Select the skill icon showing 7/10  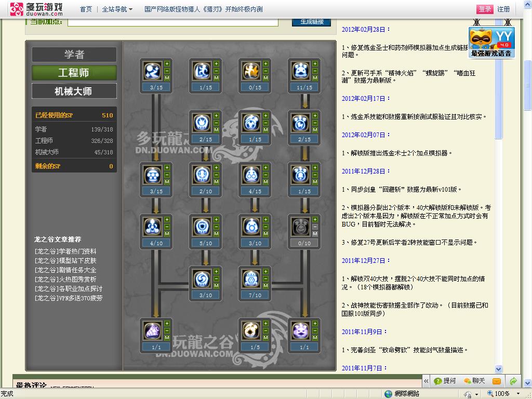251,279
